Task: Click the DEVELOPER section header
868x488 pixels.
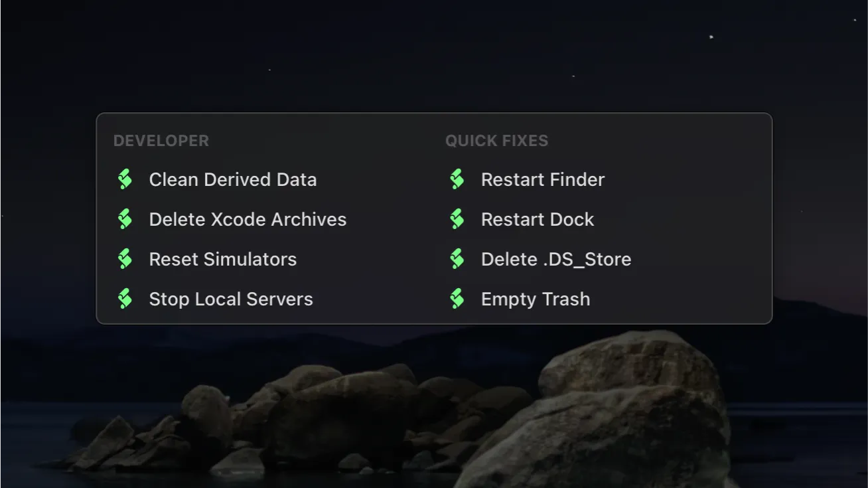Action: [x=161, y=140]
